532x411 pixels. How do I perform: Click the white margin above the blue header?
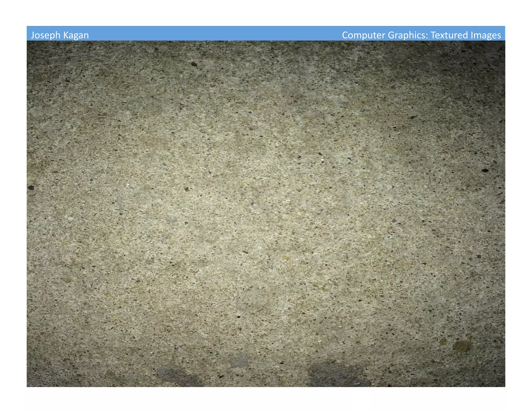266,13
